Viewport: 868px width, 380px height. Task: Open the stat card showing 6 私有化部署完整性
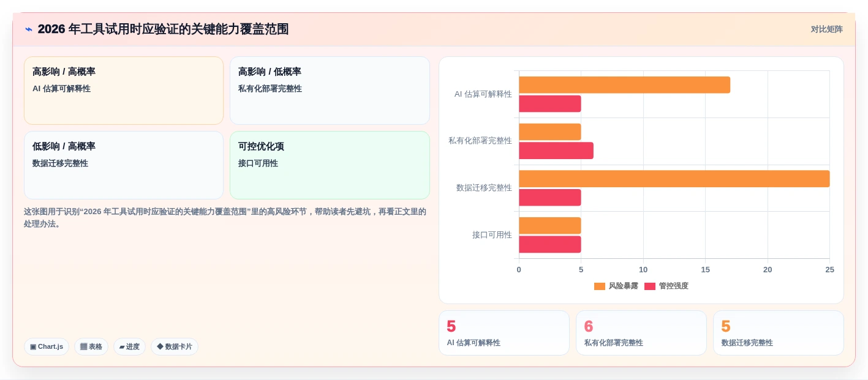point(641,333)
